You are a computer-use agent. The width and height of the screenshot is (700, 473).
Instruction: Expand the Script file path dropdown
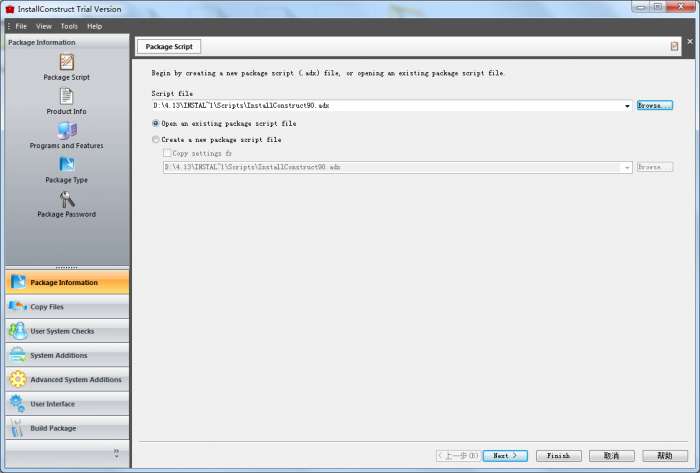[627, 106]
